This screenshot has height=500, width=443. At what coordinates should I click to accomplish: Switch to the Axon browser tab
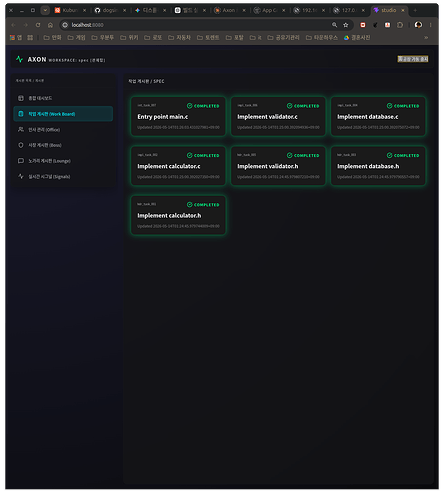230,10
